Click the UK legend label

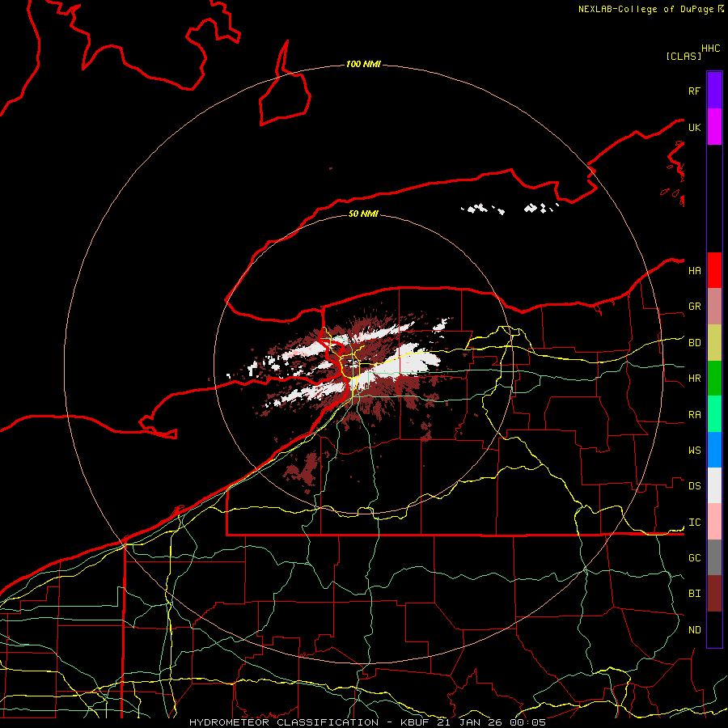pos(694,127)
